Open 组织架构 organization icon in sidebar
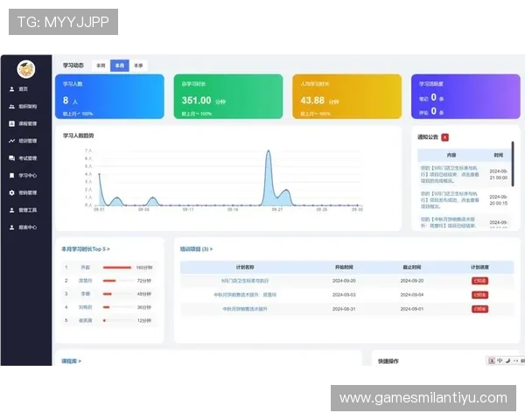Screen dimensions: 525x420 pyautogui.click(x=11, y=106)
